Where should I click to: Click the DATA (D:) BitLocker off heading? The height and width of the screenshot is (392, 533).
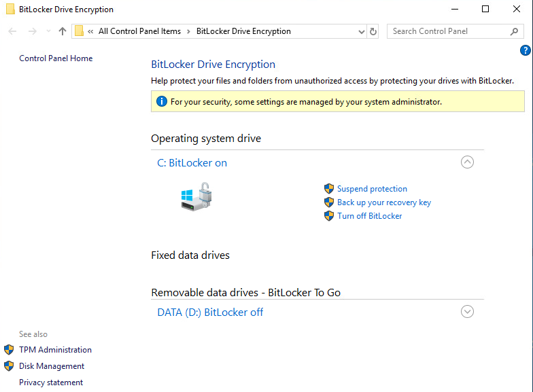[x=210, y=313]
